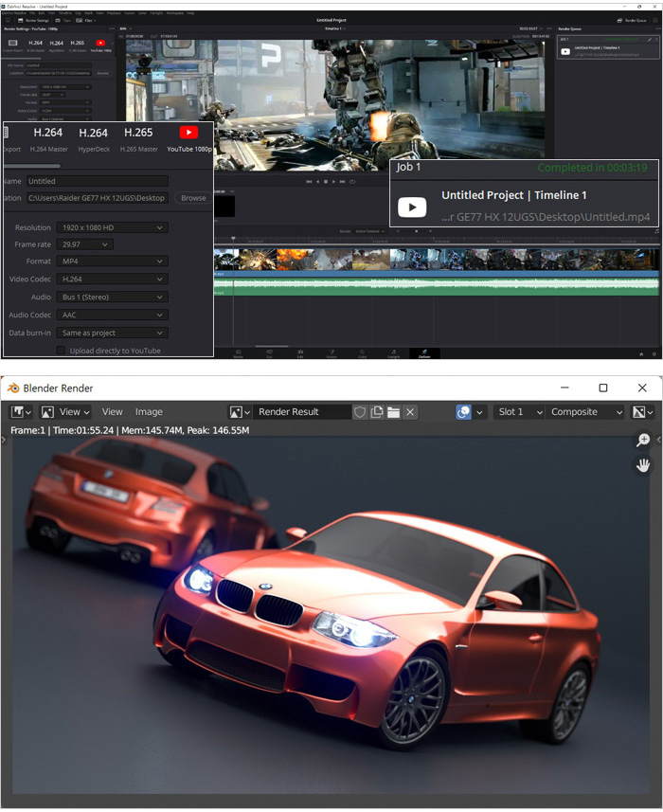663x812 pixels.
Task: Click the enlarged presets horizontal scrollbar
Action: point(32,166)
